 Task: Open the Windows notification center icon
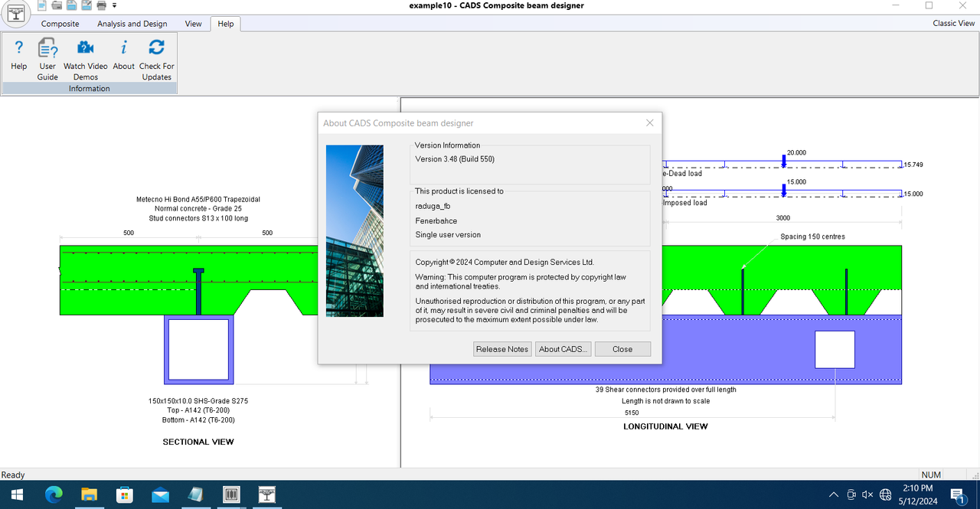click(958, 495)
